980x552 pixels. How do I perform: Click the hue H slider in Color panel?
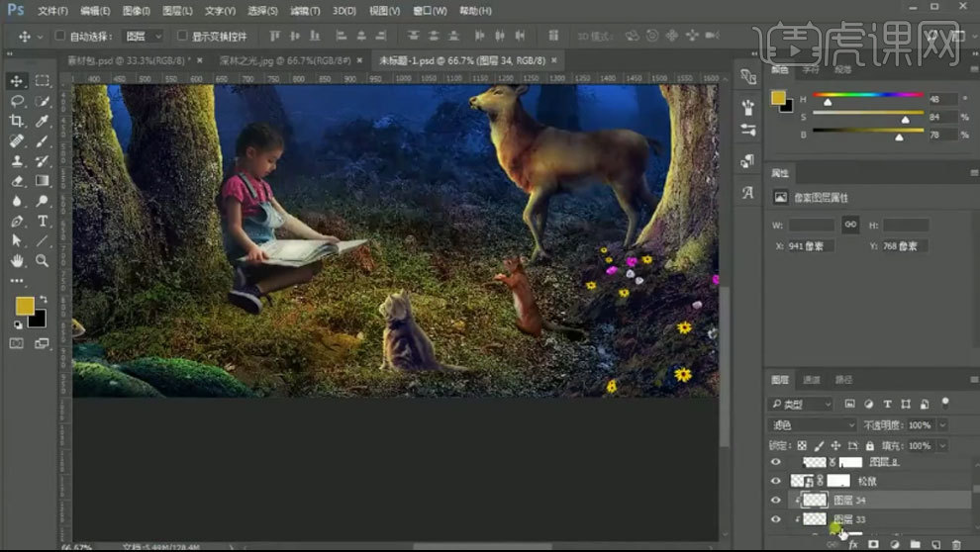868,96
